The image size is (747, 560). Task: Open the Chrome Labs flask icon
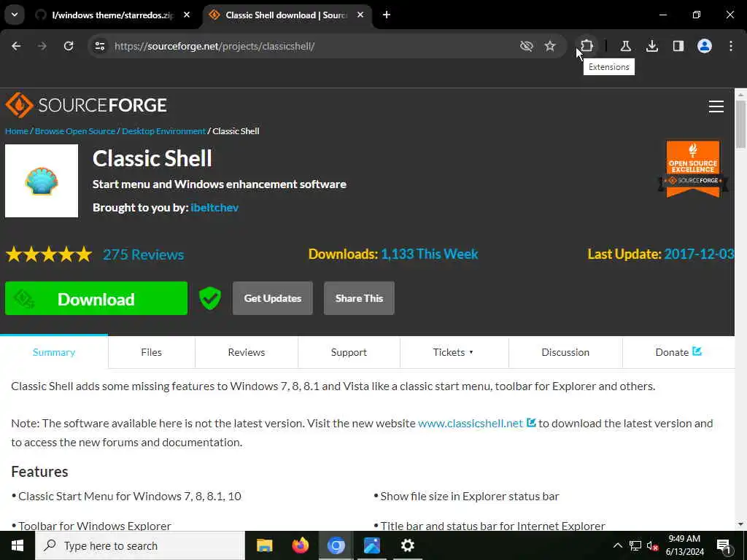[x=625, y=46]
